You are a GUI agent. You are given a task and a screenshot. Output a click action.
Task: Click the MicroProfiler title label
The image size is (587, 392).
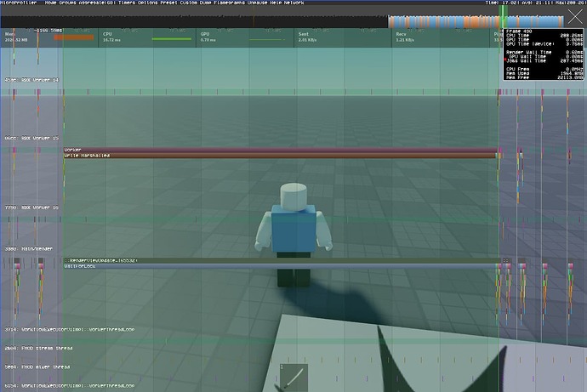coord(19,3)
